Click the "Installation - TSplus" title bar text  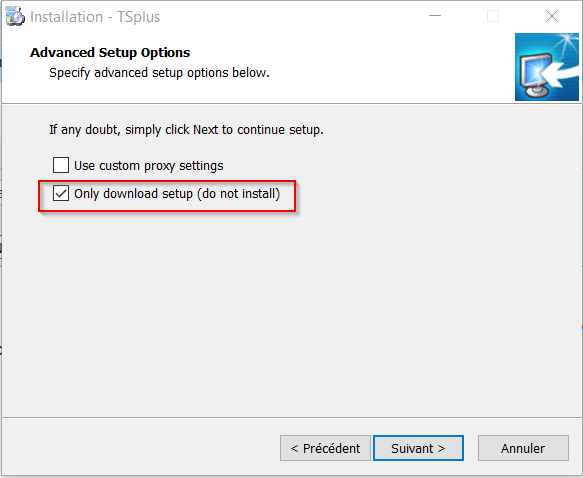coord(95,17)
